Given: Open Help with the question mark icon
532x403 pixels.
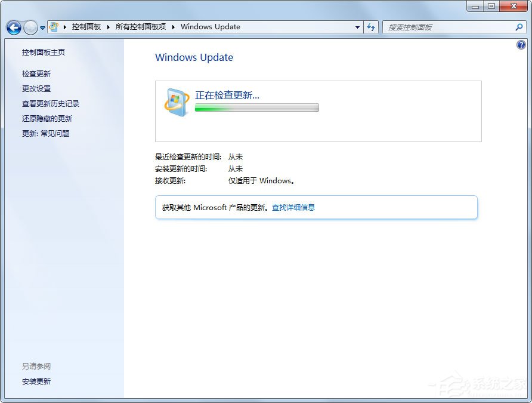Looking at the screenshot, I should [x=521, y=44].
